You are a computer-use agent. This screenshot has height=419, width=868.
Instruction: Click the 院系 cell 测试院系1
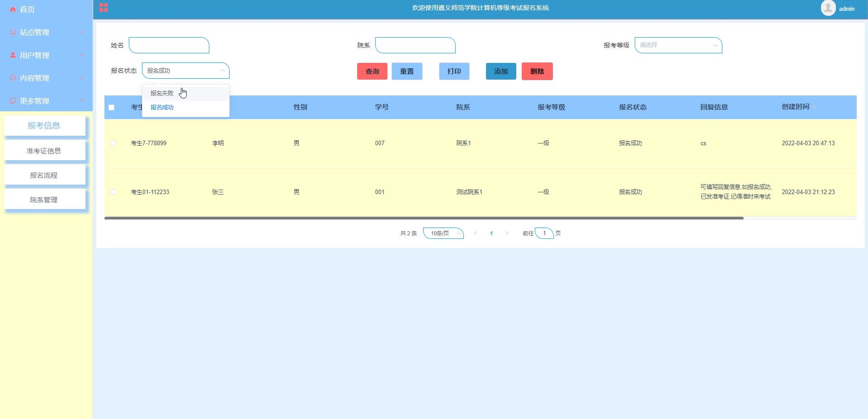pyautogui.click(x=469, y=192)
